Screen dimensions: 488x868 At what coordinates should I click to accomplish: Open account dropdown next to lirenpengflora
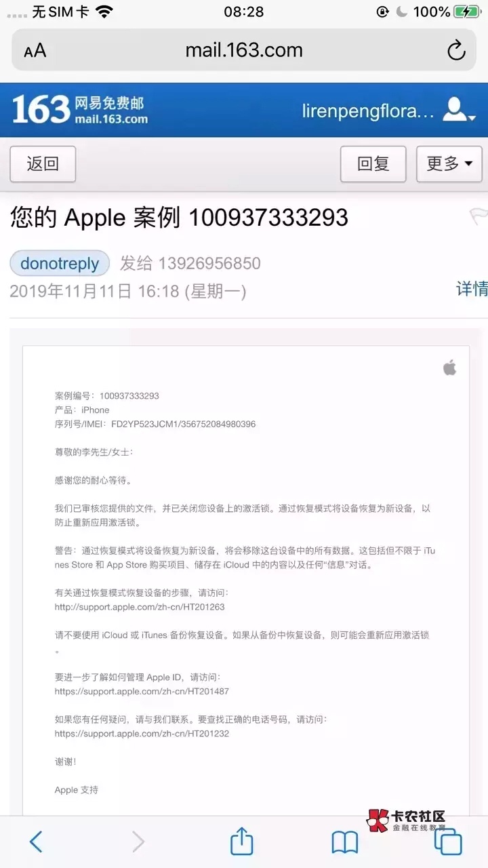tap(472, 117)
